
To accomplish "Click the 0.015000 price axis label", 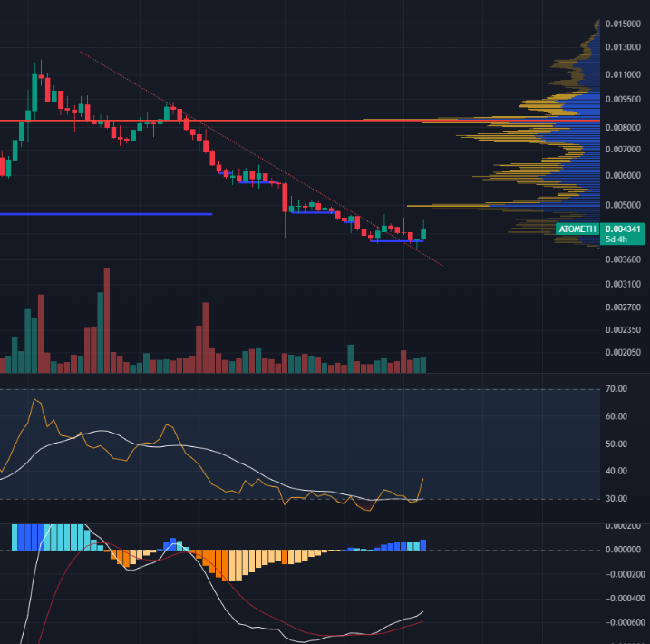I will 623,24.
